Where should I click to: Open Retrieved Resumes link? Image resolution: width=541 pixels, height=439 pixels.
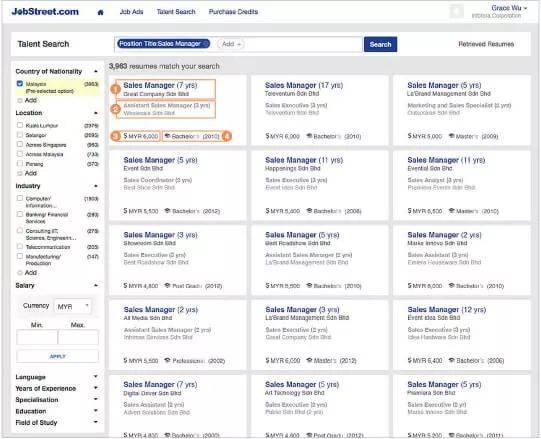486,44
